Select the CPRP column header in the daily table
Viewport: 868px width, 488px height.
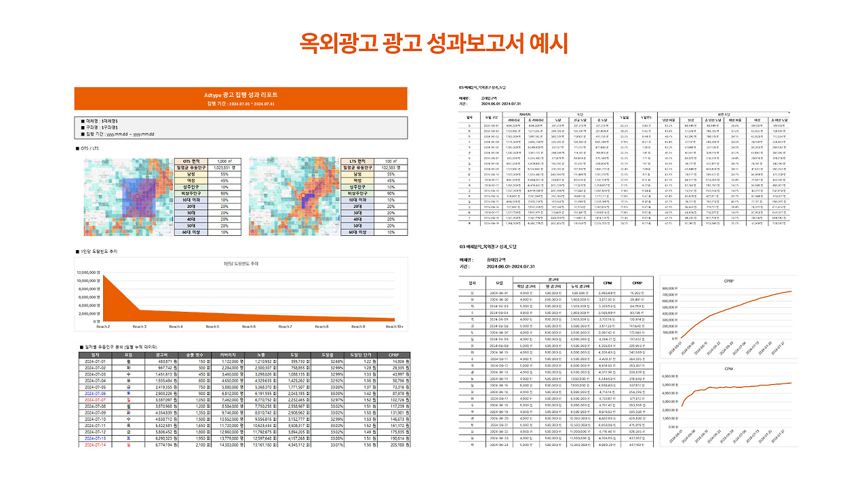(392, 354)
